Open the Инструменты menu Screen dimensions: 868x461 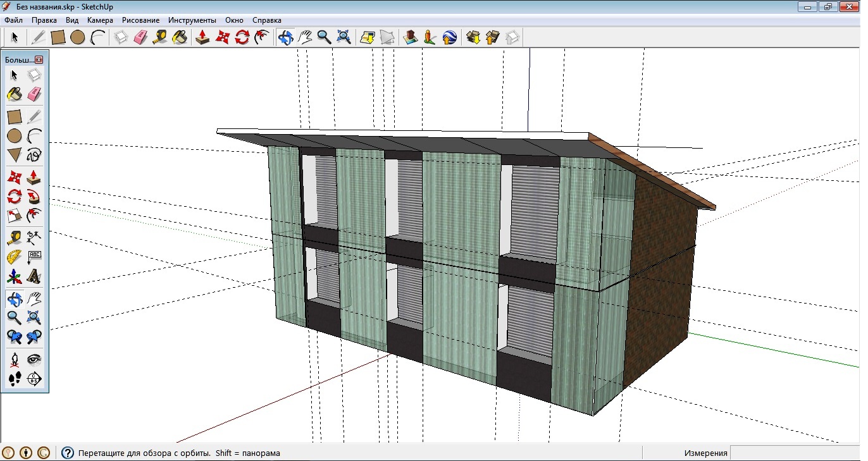192,20
